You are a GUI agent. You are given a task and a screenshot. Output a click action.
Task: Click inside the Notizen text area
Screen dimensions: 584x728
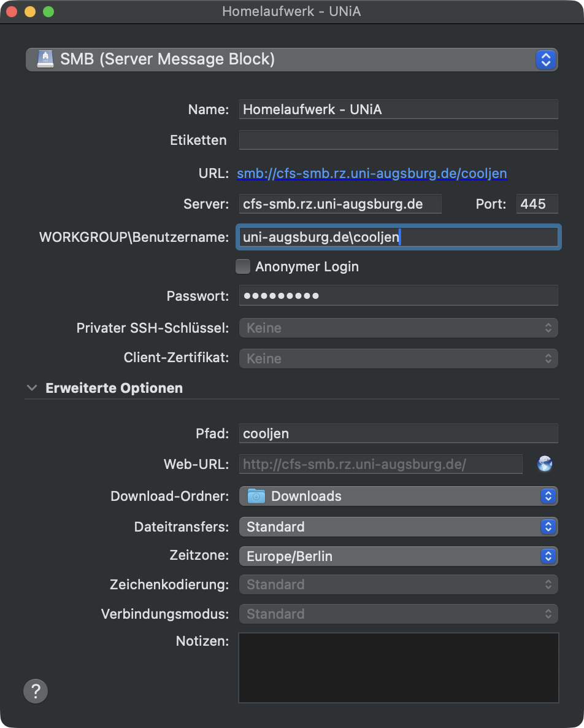(x=398, y=667)
